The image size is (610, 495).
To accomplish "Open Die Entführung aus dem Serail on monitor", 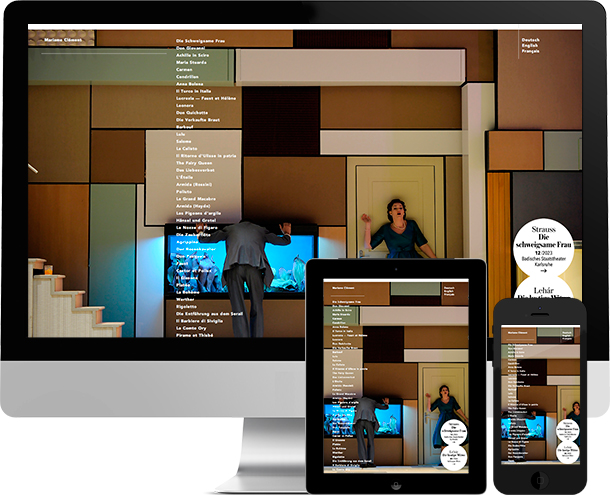I will (209, 314).
